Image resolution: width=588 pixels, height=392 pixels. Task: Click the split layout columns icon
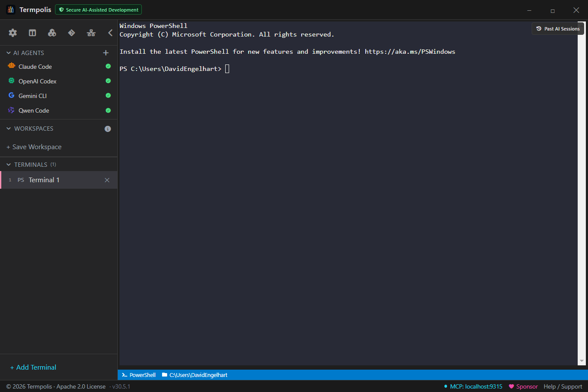tap(32, 33)
